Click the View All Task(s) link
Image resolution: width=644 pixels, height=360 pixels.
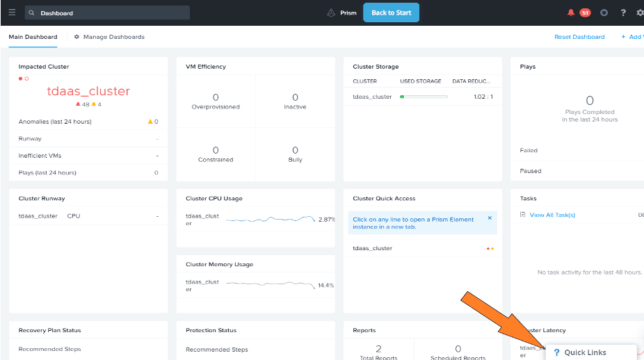[x=552, y=215]
